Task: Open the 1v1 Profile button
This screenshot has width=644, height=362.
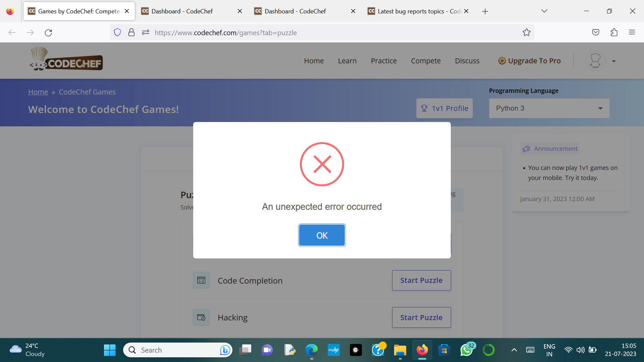Action: pos(444,108)
